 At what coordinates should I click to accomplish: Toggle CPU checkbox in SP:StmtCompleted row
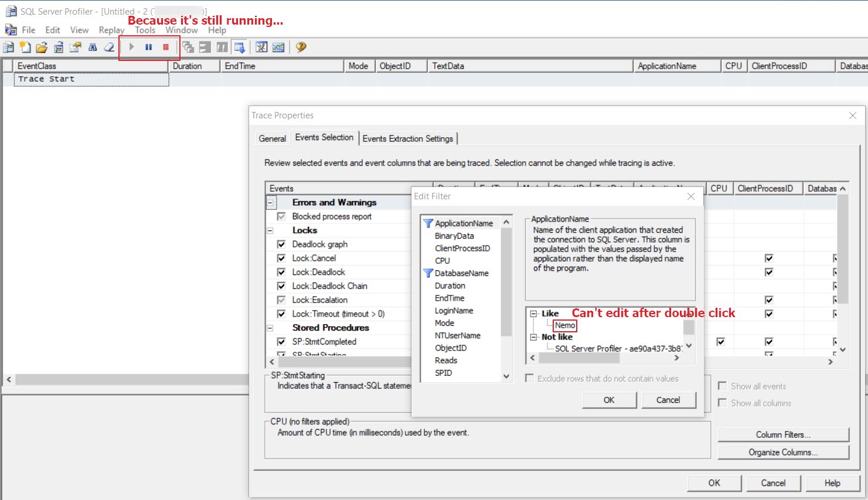pyautogui.click(x=720, y=342)
